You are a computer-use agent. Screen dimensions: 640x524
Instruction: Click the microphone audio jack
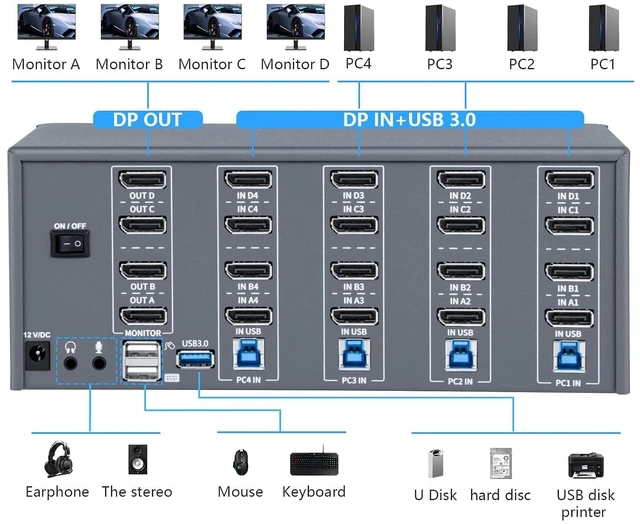tap(99, 362)
